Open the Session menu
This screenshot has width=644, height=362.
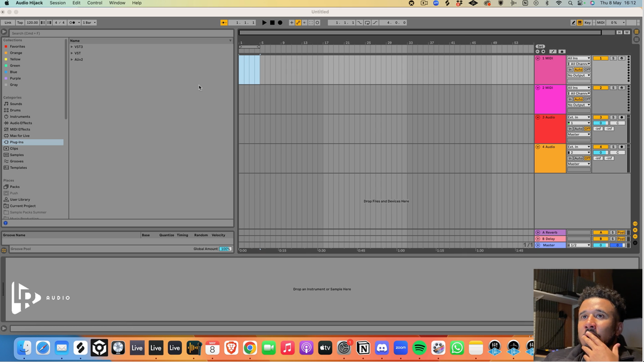click(58, 3)
